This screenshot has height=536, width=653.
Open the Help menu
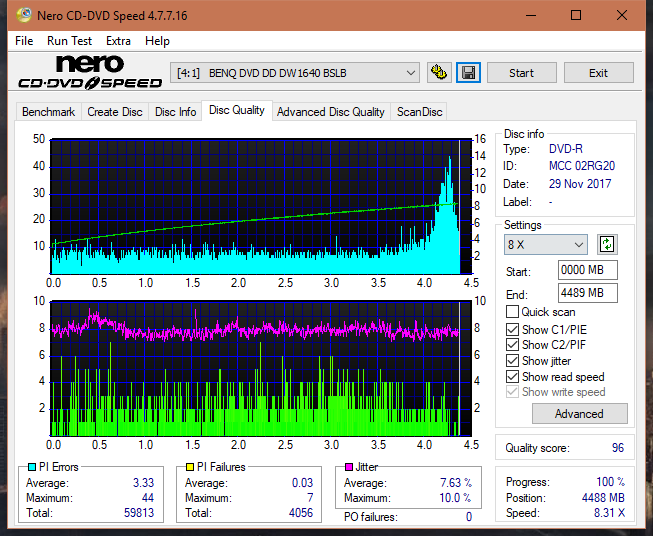[157, 41]
